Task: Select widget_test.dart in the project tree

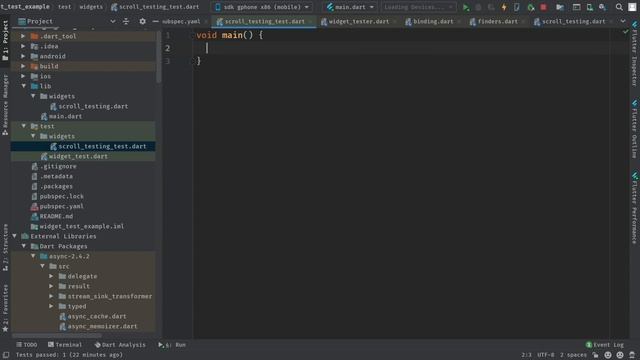Action: 78,156
